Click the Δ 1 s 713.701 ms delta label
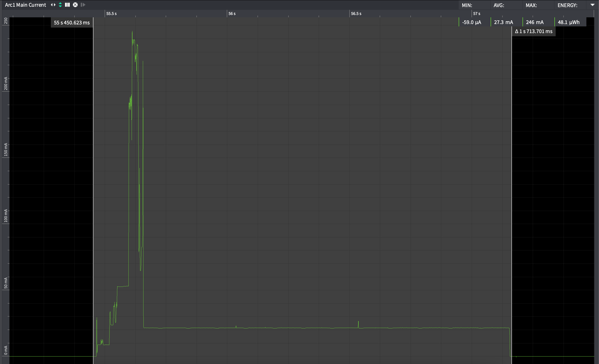This screenshot has height=364, width=599. 534,31
